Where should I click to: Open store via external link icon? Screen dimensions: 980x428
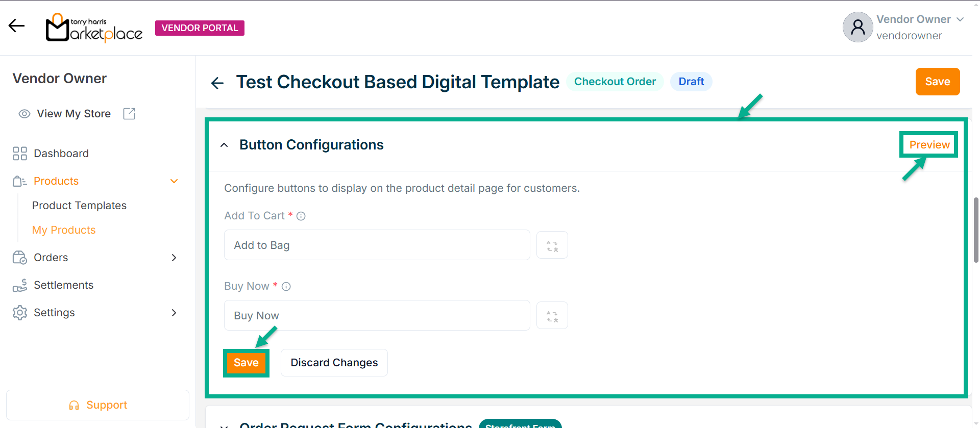pos(129,114)
